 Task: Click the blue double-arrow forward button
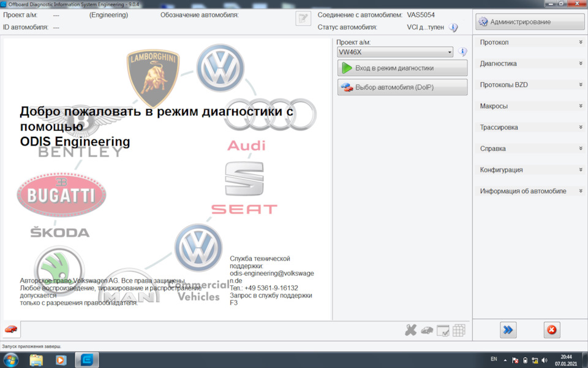point(508,330)
